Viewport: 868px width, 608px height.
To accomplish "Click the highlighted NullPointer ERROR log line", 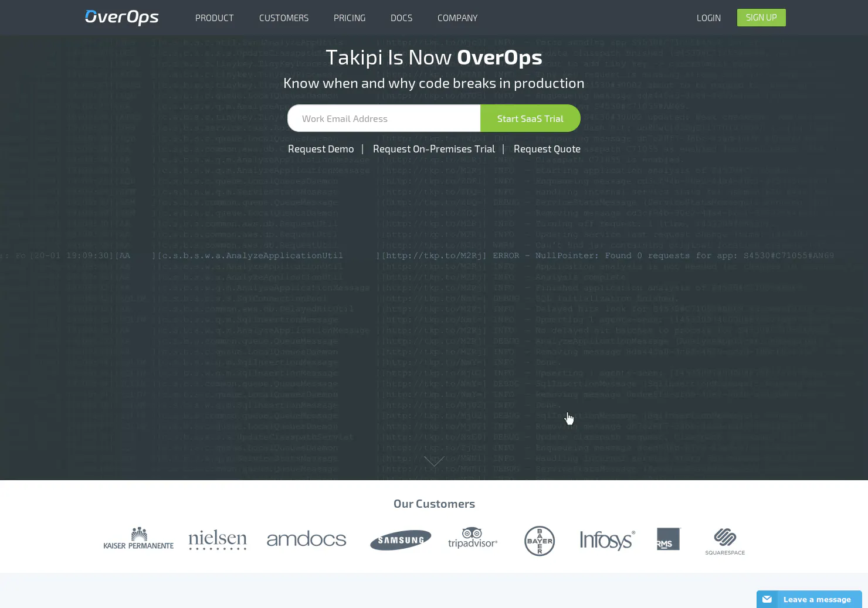I will (417, 256).
